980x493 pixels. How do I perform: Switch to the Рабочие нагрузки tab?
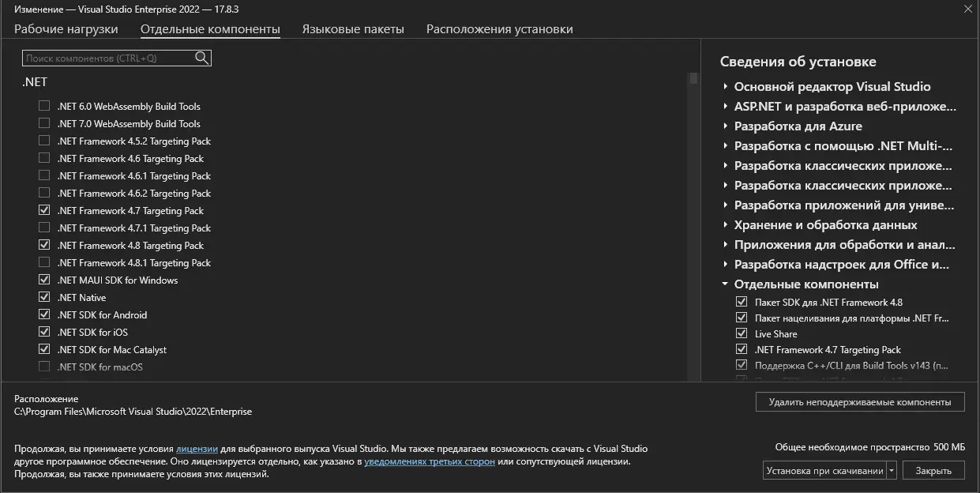(66, 29)
